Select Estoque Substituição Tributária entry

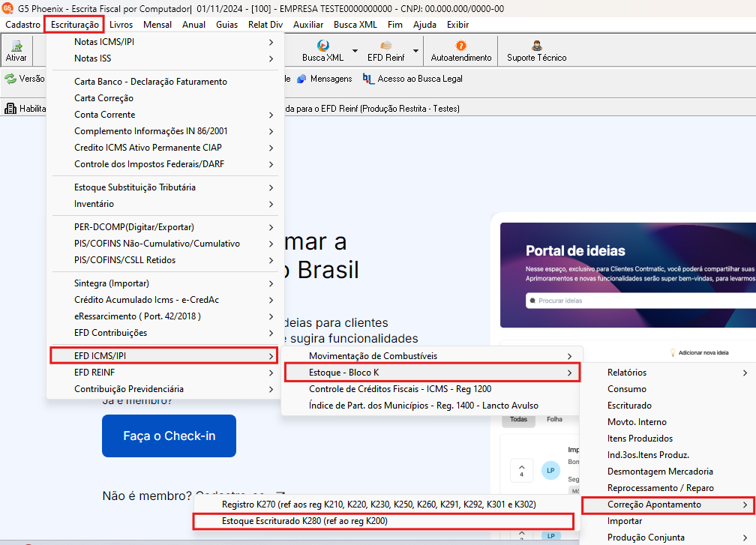[164, 187]
